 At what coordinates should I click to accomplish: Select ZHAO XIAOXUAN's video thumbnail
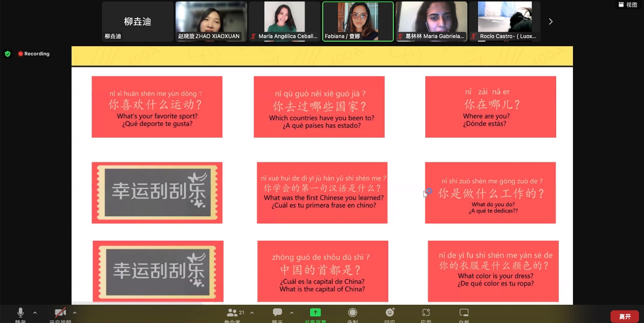point(211,21)
